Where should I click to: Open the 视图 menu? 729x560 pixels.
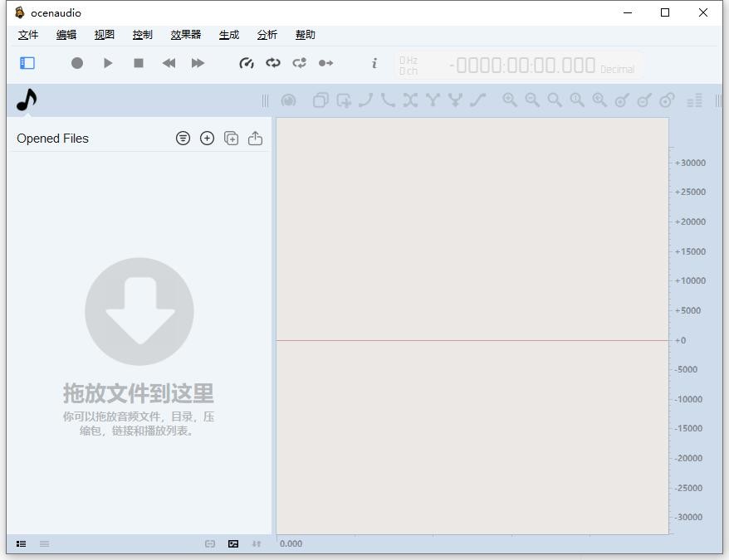(104, 35)
